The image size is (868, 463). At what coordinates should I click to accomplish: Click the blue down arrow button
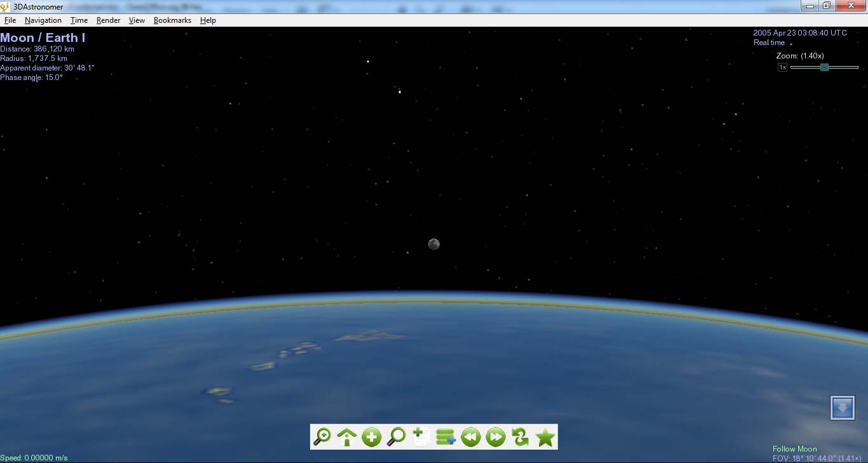[843, 408]
